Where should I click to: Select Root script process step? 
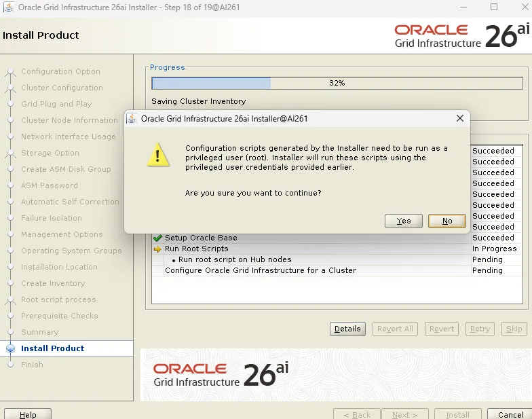[x=58, y=299]
